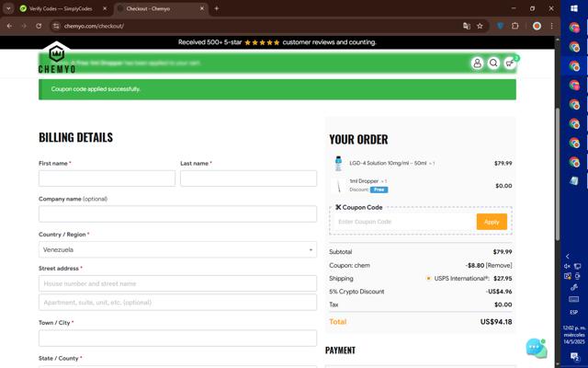Focus the Town / City field
Screen dimensions: 588x368
coord(177,339)
